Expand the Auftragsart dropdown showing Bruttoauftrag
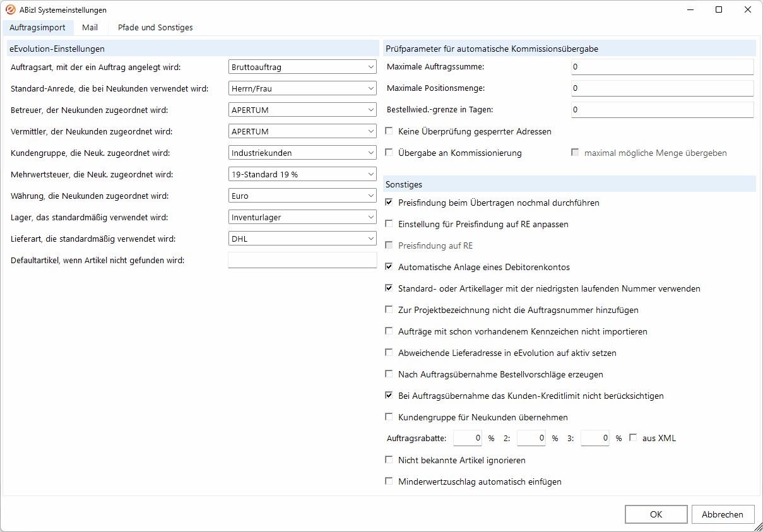Image resolution: width=763 pixels, height=532 pixels. pos(302,67)
